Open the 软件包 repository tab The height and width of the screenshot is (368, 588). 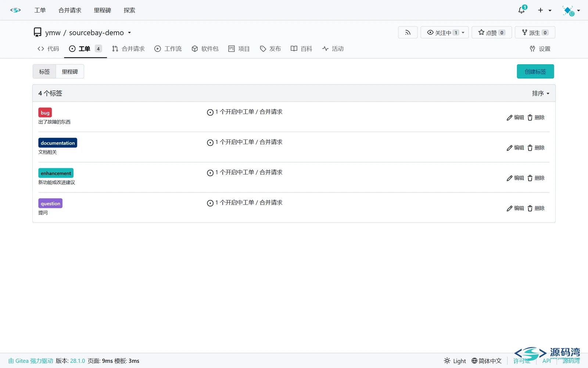coord(205,49)
